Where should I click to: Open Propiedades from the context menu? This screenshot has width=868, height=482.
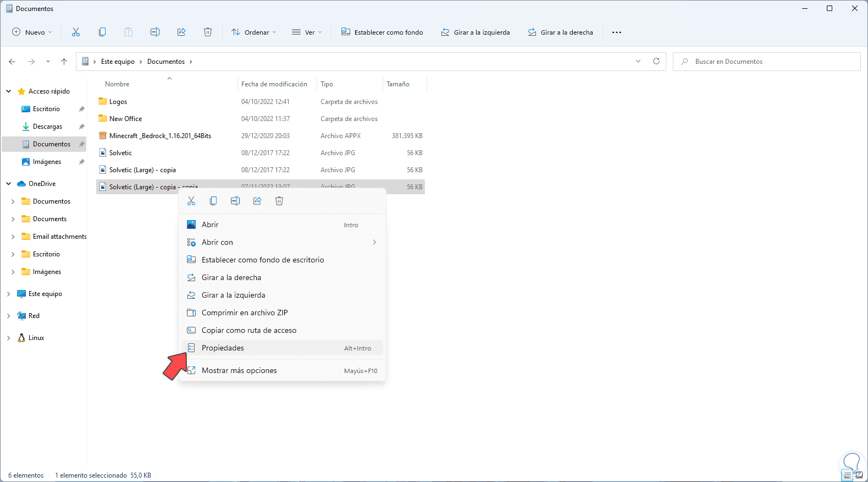point(283,348)
